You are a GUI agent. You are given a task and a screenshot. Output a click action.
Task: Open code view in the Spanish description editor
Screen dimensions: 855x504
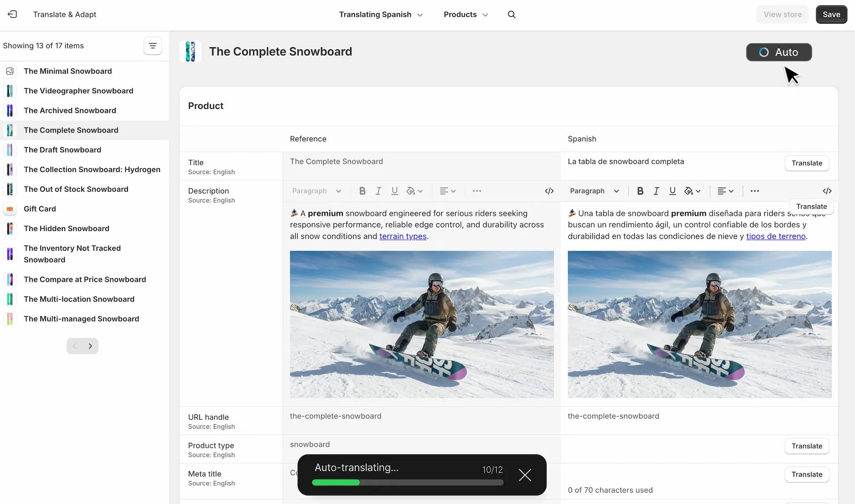click(827, 191)
